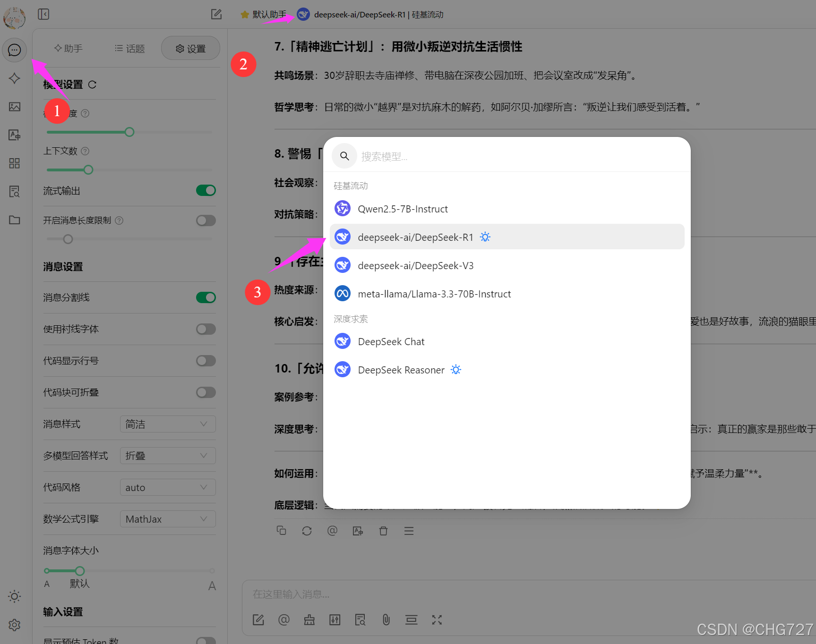
Task: Click help icon next to 开启消息长度限制
Action: click(119, 220)
